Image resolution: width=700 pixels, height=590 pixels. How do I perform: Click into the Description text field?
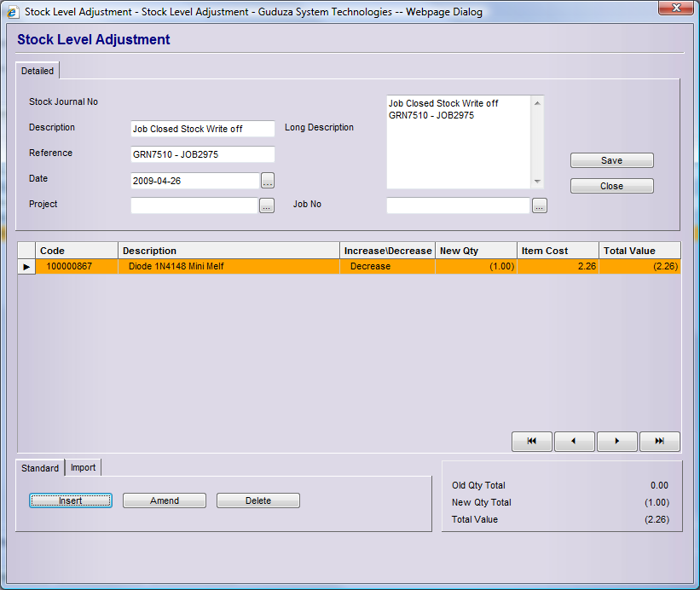(202, 129)
